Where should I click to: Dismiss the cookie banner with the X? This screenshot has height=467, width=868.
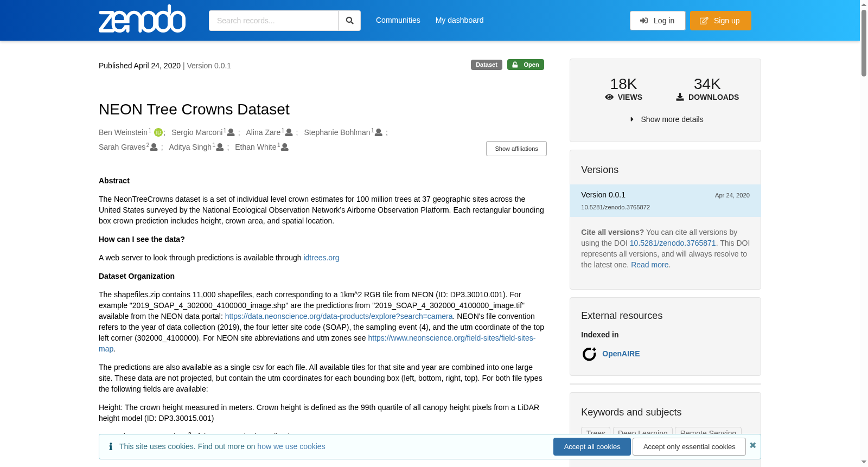pyautogui.click(x=752, y=445)
